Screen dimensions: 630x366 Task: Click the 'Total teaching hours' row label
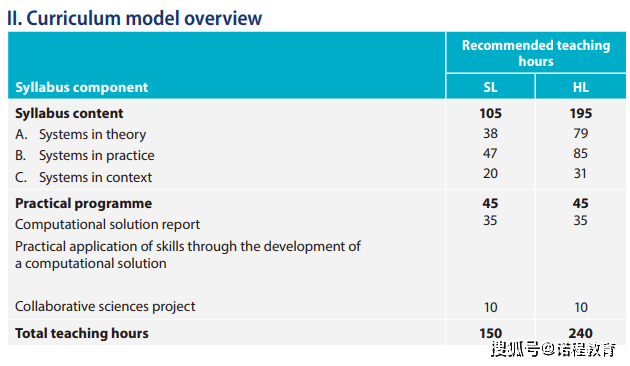82,333
